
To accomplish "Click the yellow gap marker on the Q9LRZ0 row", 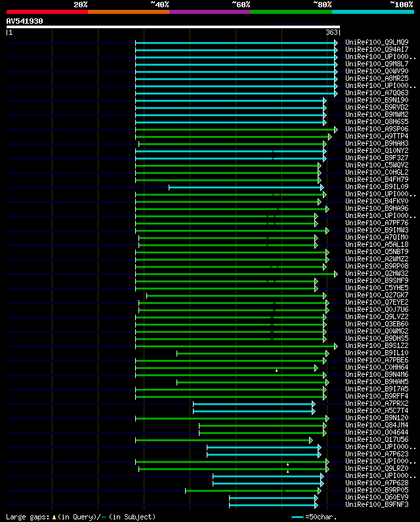I will tap(288, 471).
